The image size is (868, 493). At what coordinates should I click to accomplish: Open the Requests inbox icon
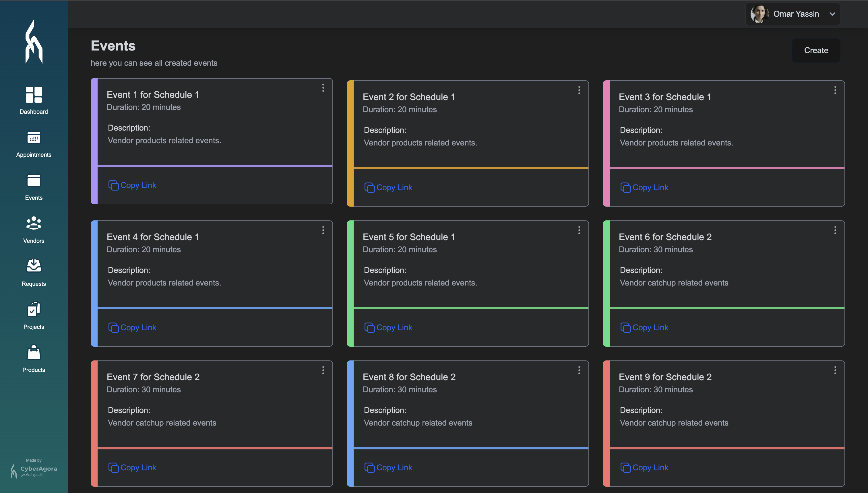(x=34, y=266)
